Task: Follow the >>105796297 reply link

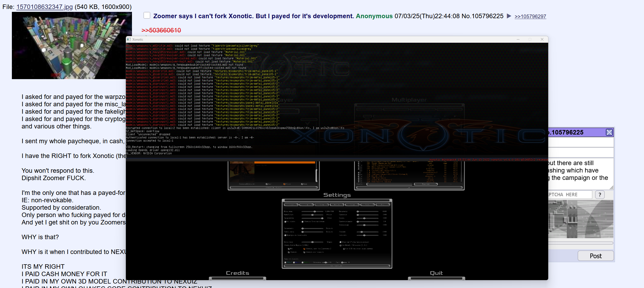Action: [x=530, y=16]
